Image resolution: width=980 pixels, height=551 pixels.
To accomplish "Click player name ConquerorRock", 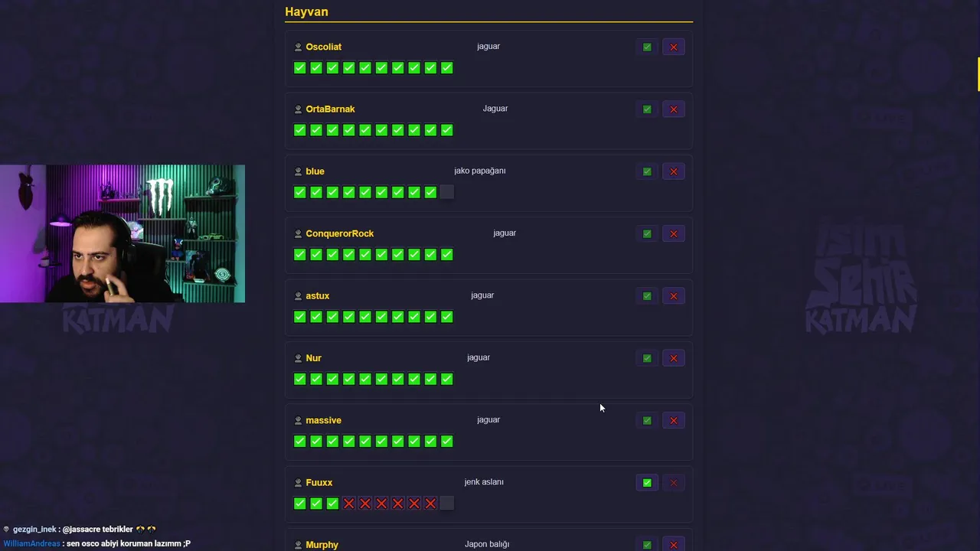I will [339, 233].
